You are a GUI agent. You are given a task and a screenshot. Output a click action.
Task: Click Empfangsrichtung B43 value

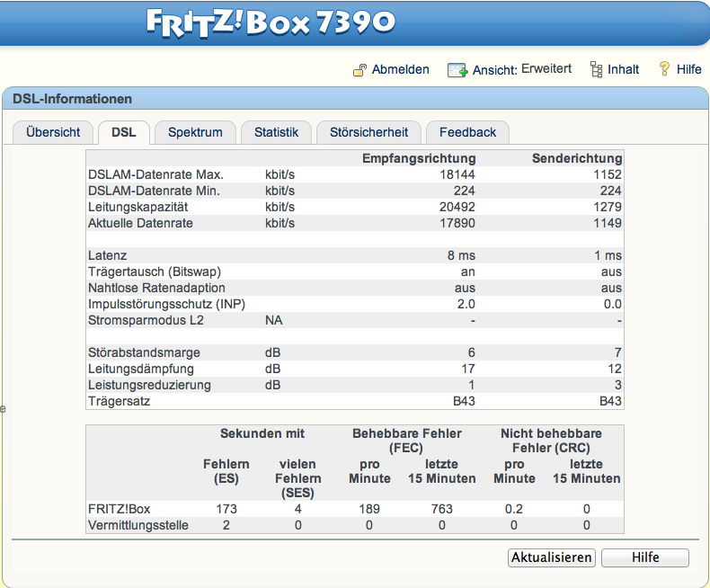[x=464, y=401]
